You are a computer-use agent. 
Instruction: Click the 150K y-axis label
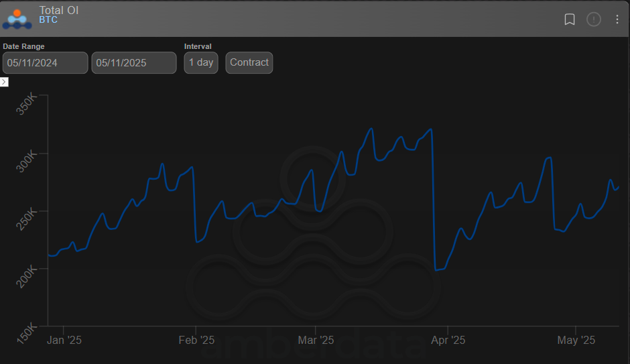click(x=27, y=335)
